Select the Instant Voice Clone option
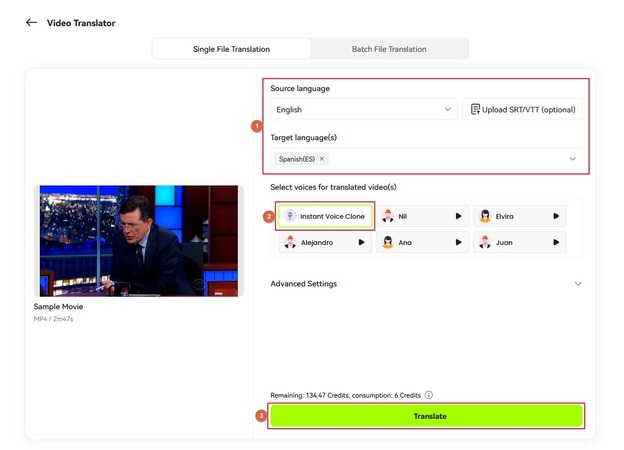Viewport: 624px width, 450px height. 324,216
